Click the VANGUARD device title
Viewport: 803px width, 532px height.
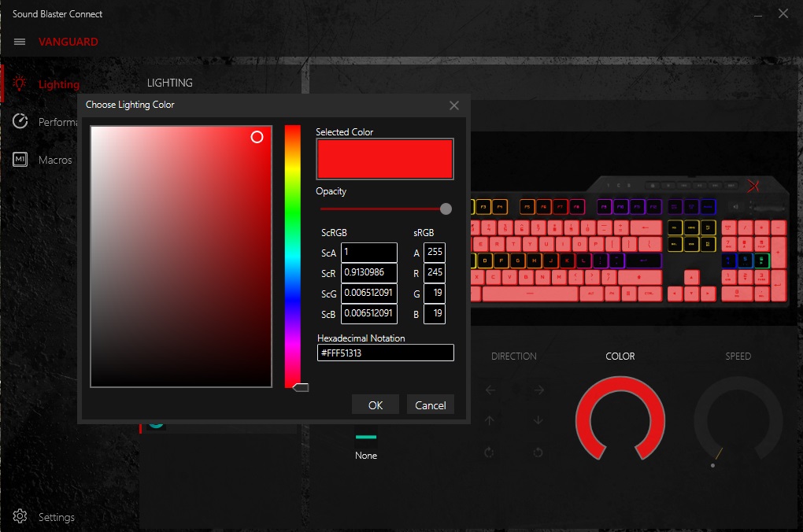tap(68, 42)
